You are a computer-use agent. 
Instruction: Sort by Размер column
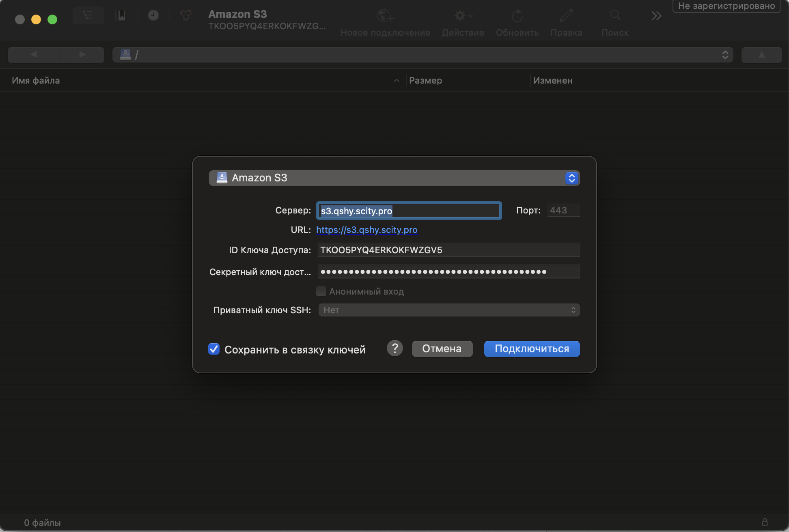[425, 80]
